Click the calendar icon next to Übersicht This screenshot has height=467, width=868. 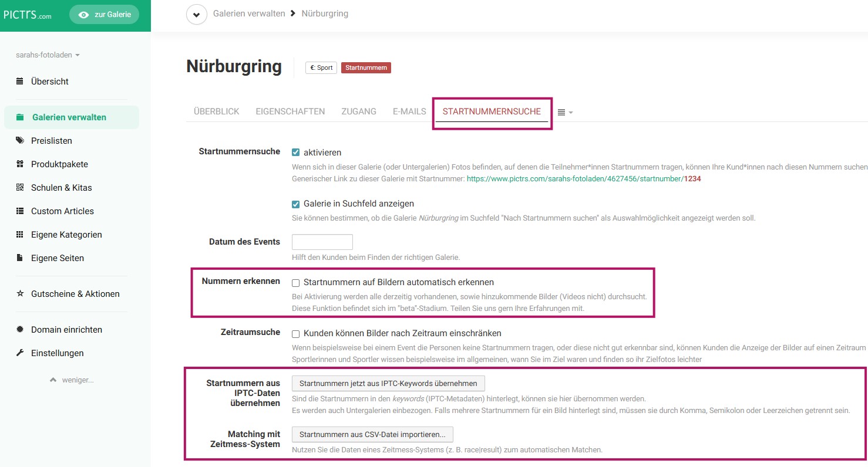click(x=20, y=82)
